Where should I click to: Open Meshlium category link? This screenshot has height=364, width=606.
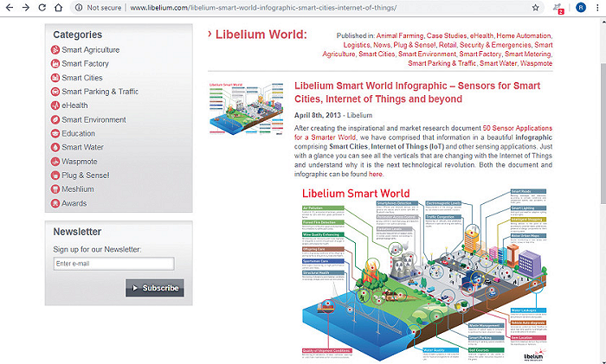(x=78, y=189)
